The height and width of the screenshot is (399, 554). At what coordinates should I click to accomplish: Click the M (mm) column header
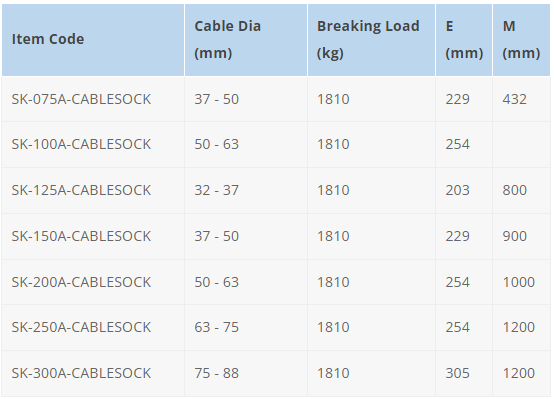tap(521, 39)
